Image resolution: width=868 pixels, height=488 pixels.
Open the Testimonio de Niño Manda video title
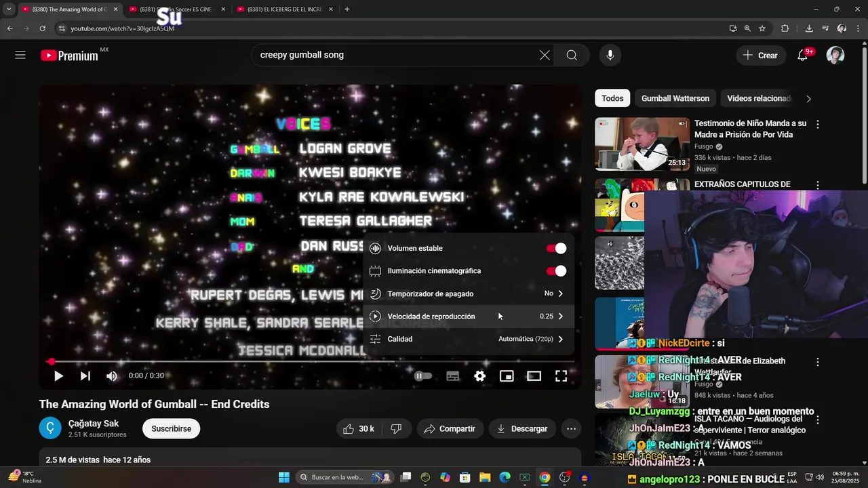pyautogui.click(x=750, y=129)
